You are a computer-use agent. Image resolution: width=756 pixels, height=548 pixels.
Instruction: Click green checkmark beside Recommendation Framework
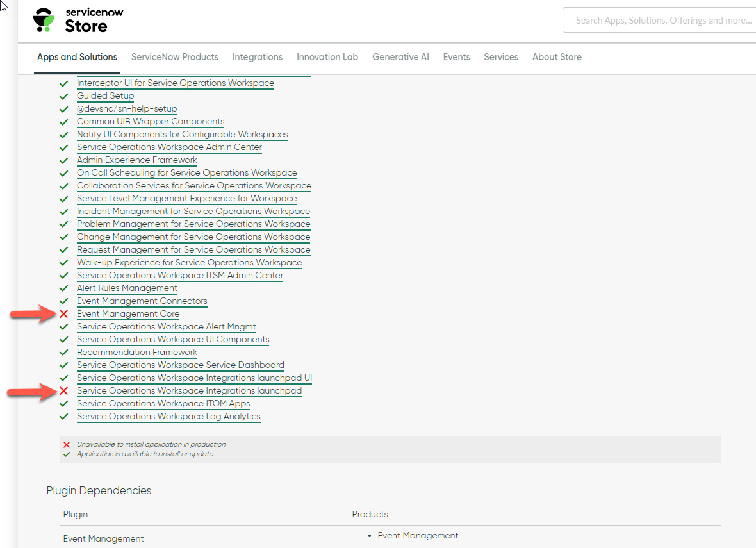coord(63,353)
